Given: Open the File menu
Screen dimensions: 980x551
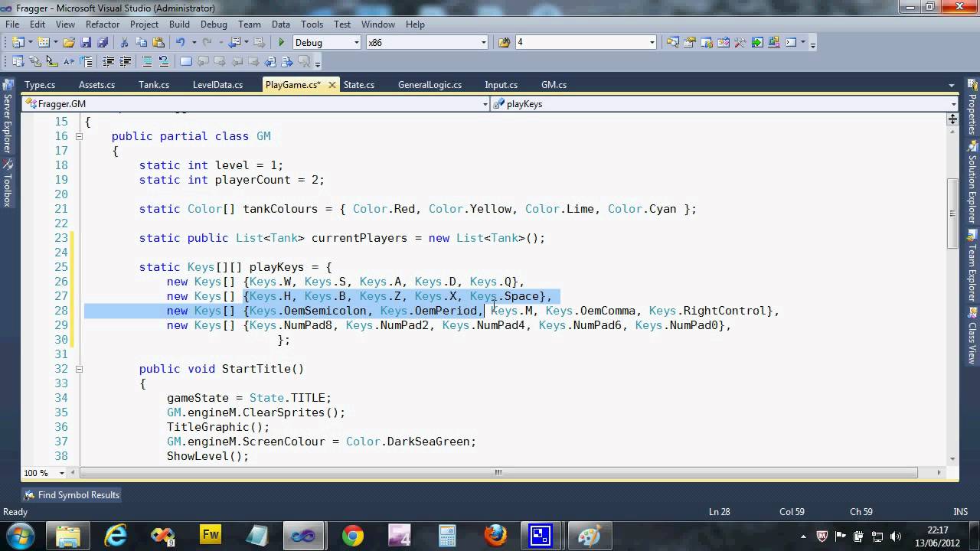Looking at the screenshot, I should (12, 24).
